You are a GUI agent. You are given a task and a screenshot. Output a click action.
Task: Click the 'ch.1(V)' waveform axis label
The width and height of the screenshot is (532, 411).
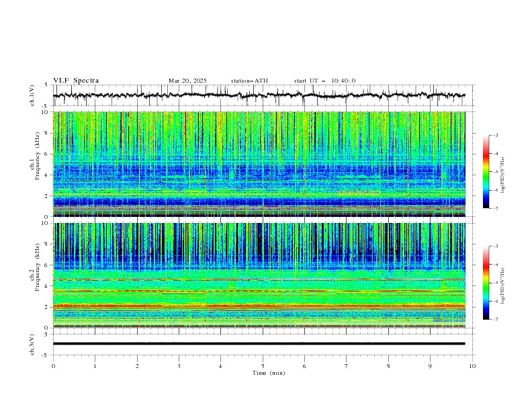pyautogui.click(x=32, y=95)
